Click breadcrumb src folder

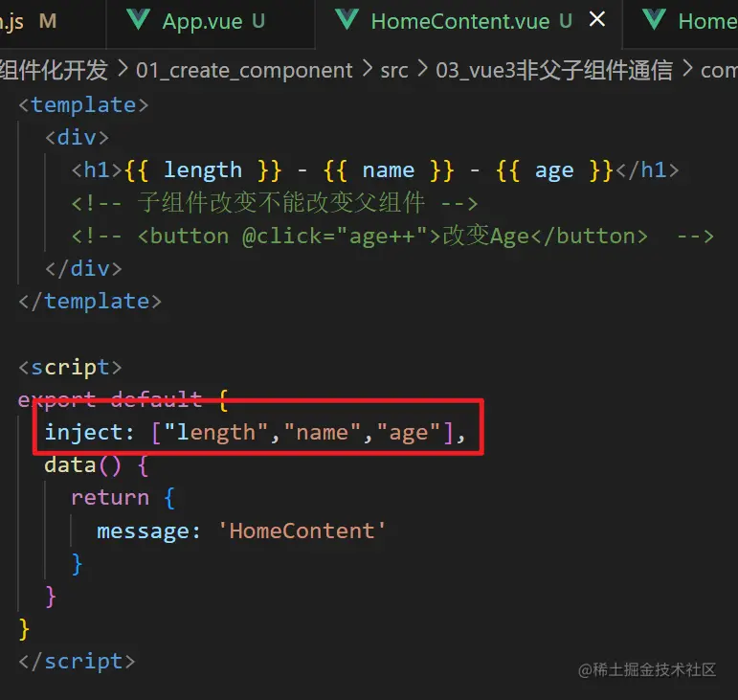point(394,71)
